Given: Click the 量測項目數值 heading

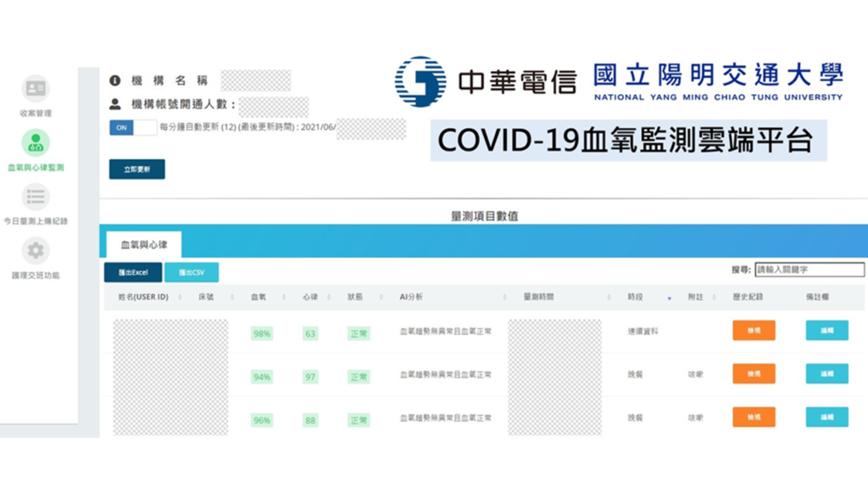Looking at the screenshot, I should point(484,216).
